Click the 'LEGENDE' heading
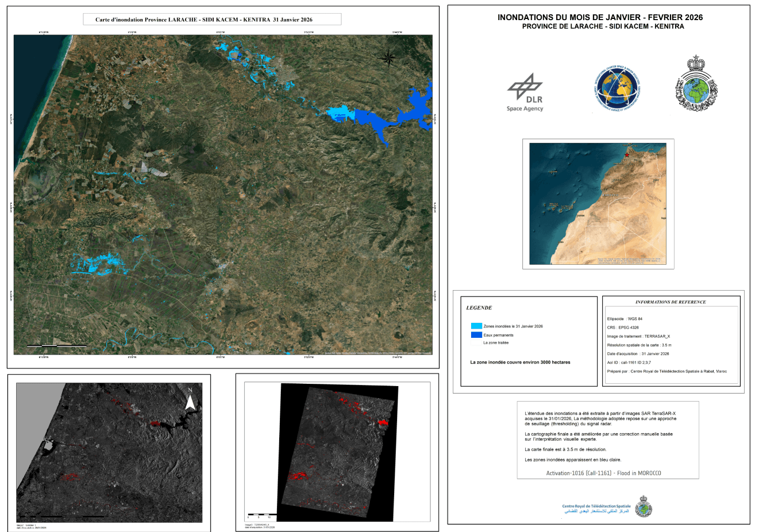This screenshot has width=763, height=532. pos(479,308)
